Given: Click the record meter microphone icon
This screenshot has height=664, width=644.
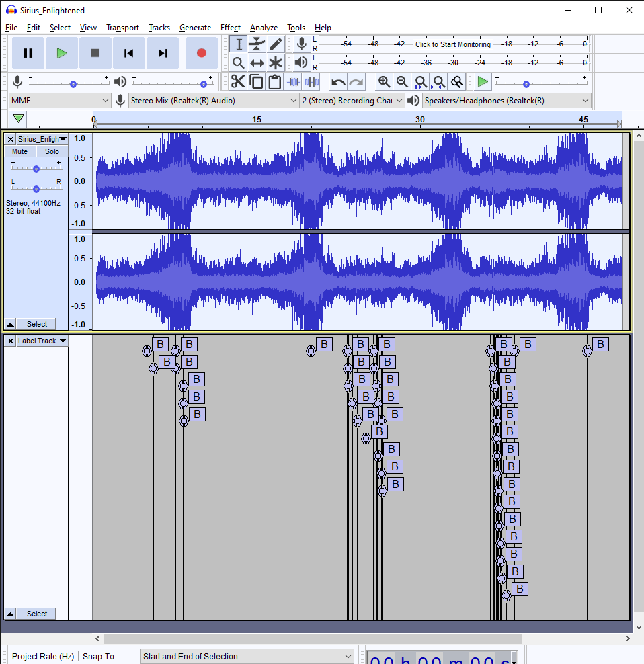Looking at the screenshot, I should (302, 44).
